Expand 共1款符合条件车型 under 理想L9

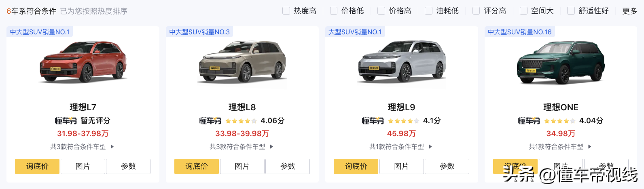point(401,147)
